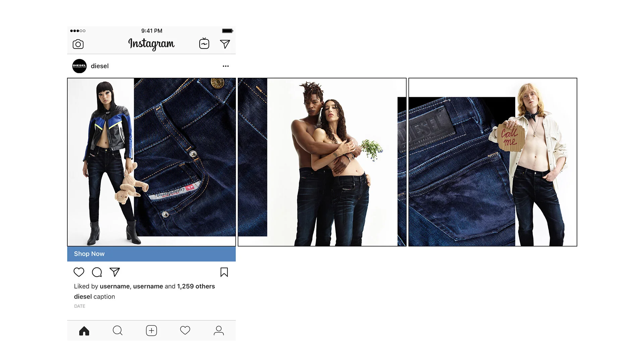Click the Shop Now banner

coord(151,254)
